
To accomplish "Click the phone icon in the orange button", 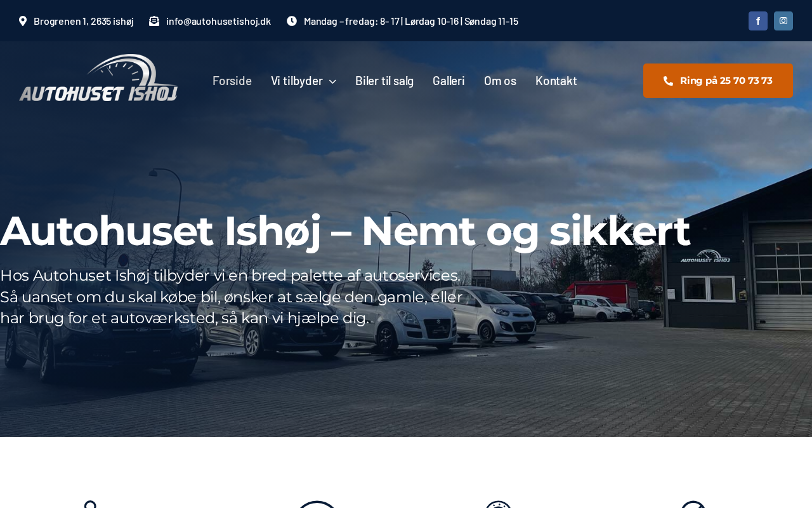I will pyautogui.click(x=668, y=81).
